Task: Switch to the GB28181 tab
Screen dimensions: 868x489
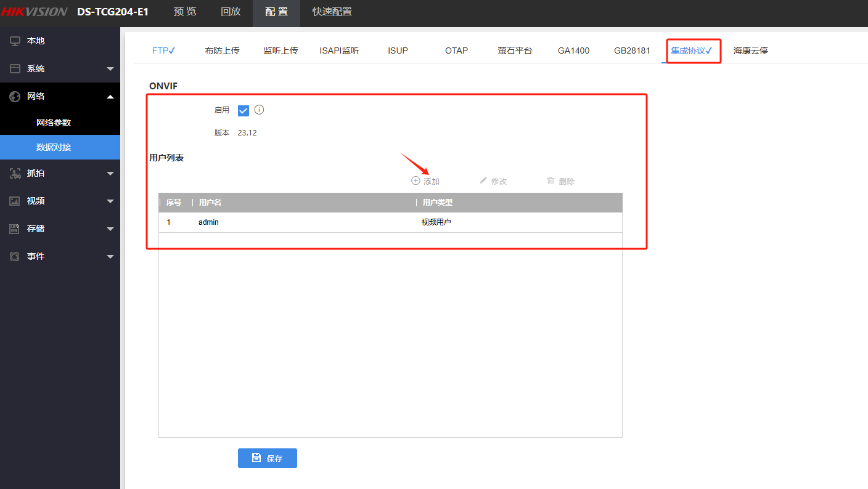Action: pyautogui.click(x=632, y=51)
